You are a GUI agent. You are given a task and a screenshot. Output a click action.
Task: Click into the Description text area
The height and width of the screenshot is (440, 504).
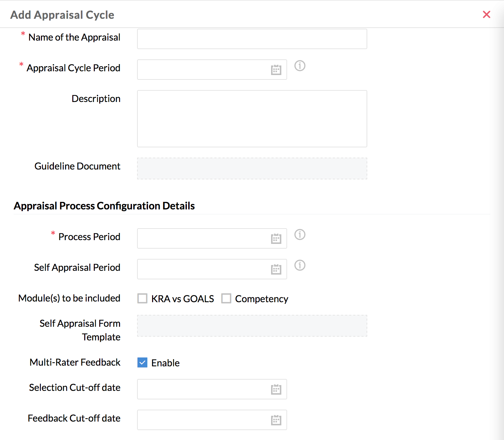point(252,119)
